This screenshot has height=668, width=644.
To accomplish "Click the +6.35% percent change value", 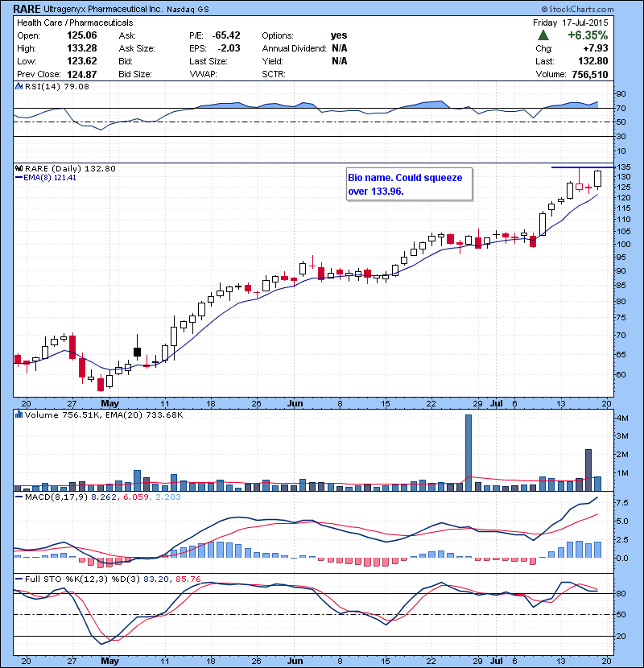I will pos(588,35).
